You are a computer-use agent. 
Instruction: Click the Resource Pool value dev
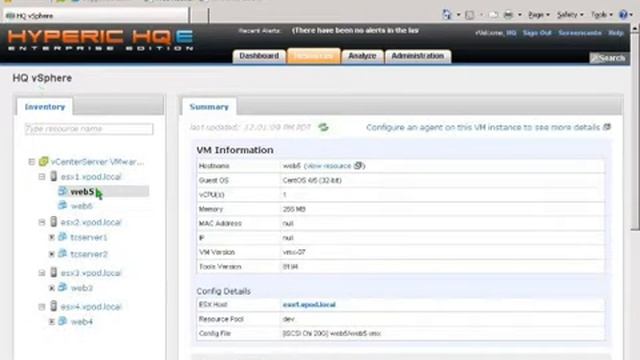click(289, 319)
